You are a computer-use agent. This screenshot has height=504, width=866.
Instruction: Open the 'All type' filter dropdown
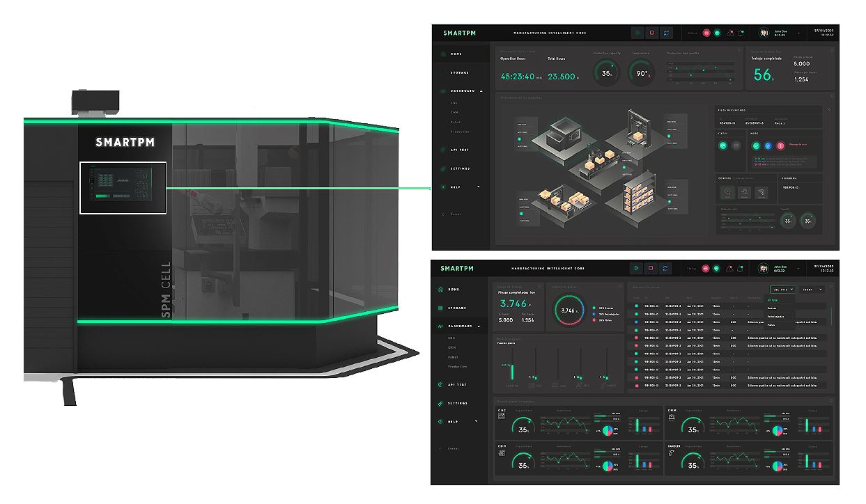point(782,289)
